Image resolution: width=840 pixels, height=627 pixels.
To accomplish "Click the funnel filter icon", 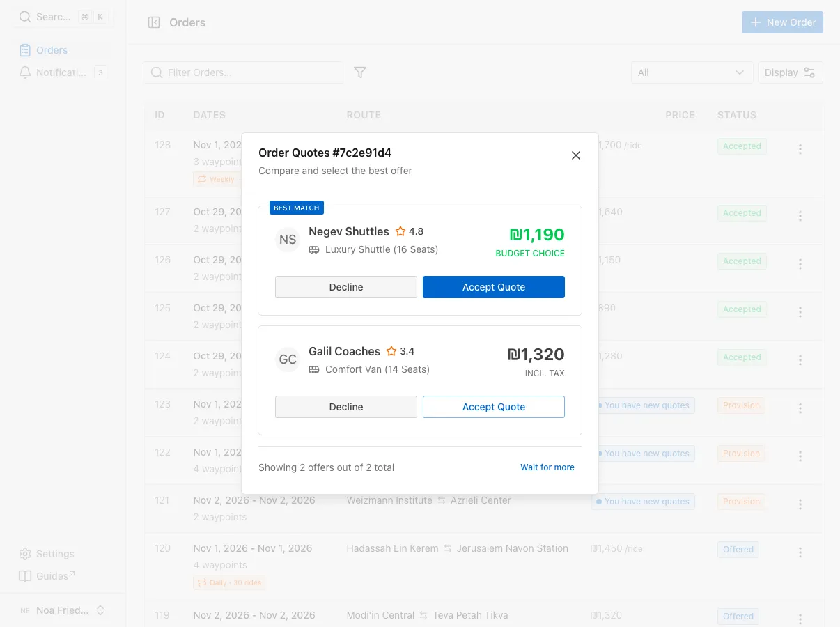I will [360, 72].
